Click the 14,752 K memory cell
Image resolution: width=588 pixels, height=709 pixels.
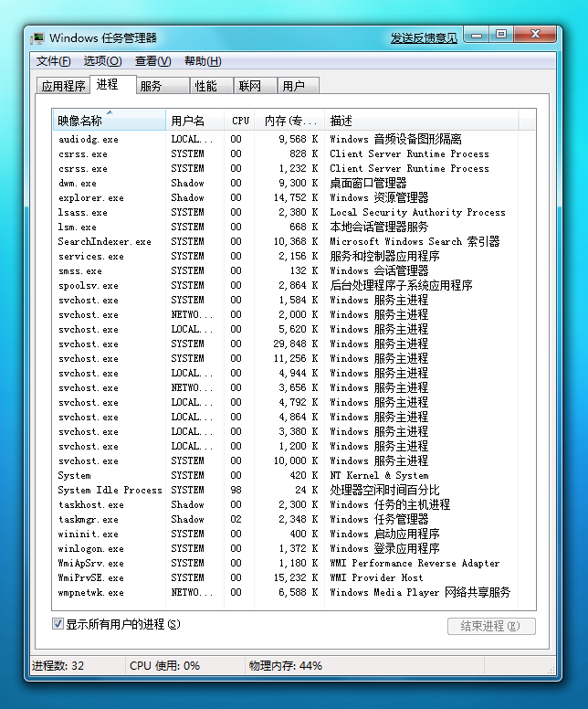coord(296,197)
